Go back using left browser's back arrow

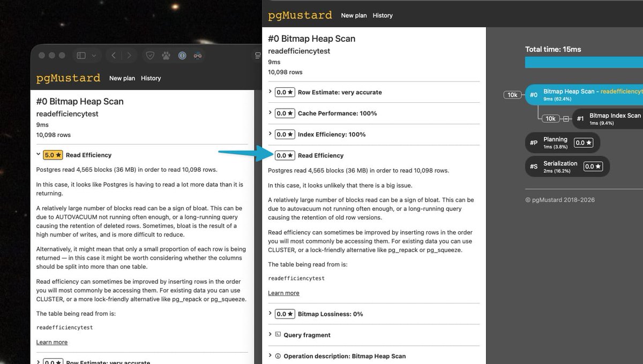[x=114, y=55]
